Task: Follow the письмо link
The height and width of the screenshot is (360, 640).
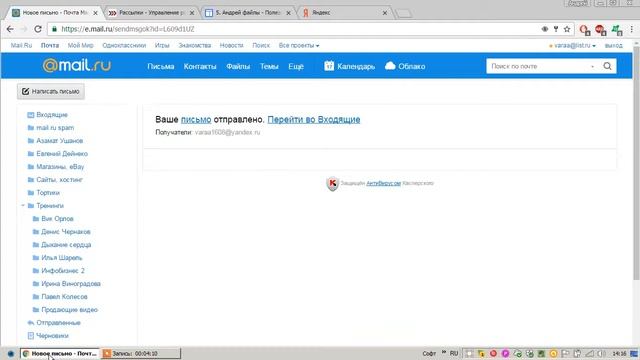Action: (196, 120)
